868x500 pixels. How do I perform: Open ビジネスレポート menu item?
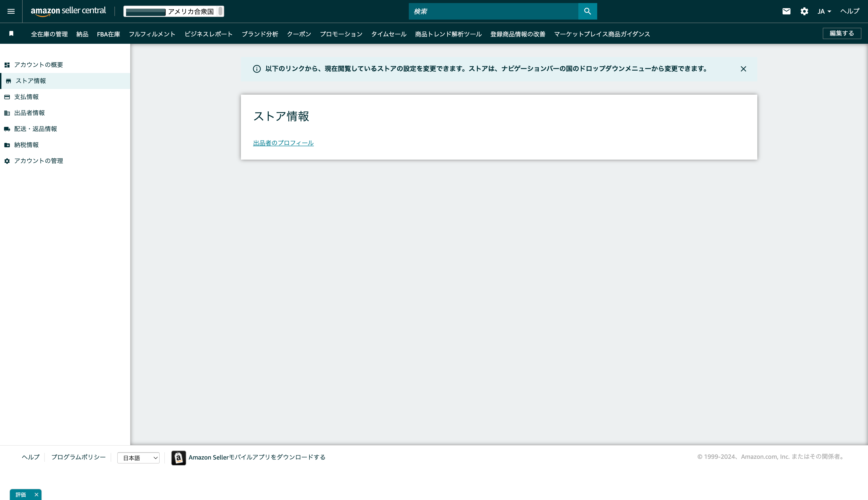click(208, 34)
